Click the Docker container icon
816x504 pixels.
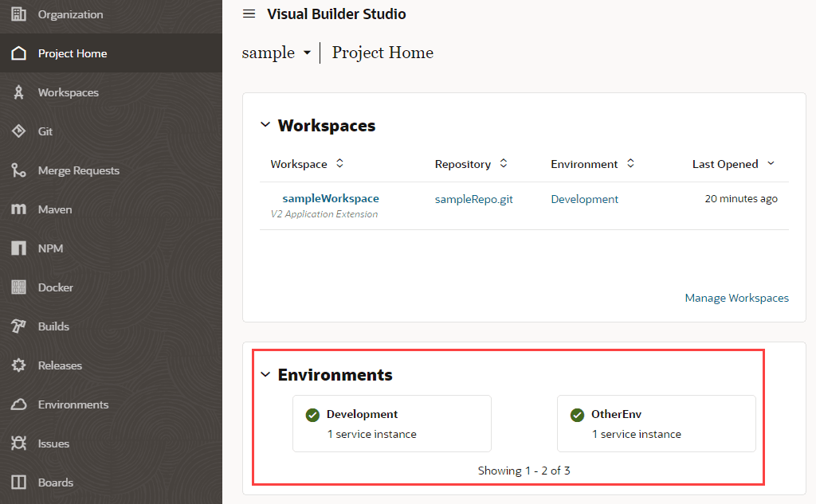click(x=19, y=287)
